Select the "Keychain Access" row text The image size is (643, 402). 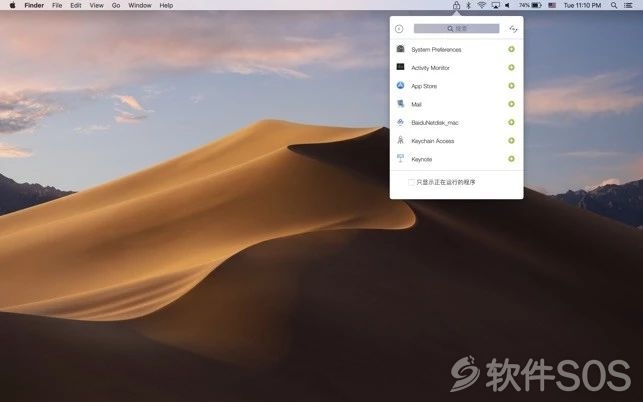point(433,141)
